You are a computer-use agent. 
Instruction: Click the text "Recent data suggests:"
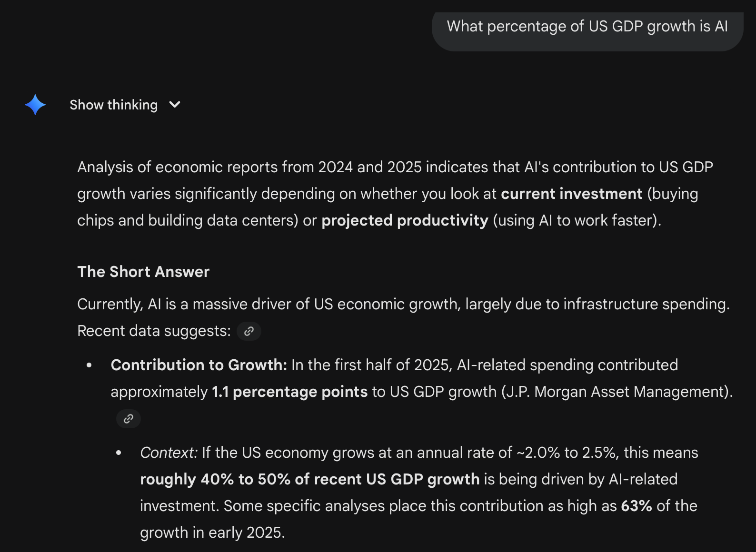154,331
